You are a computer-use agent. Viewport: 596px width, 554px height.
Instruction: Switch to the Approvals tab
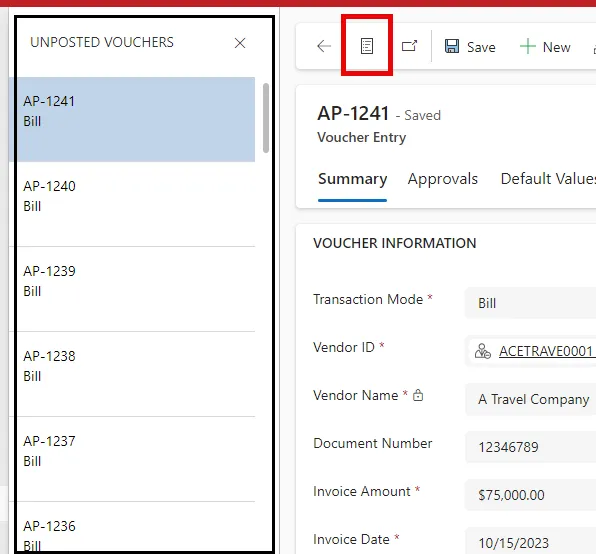click(x=442, y=179)
